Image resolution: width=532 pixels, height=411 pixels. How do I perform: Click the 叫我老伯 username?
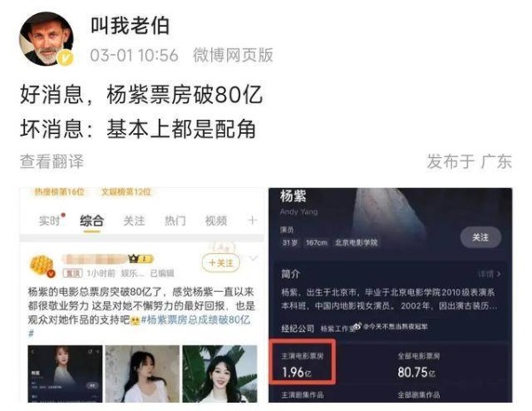130,26
